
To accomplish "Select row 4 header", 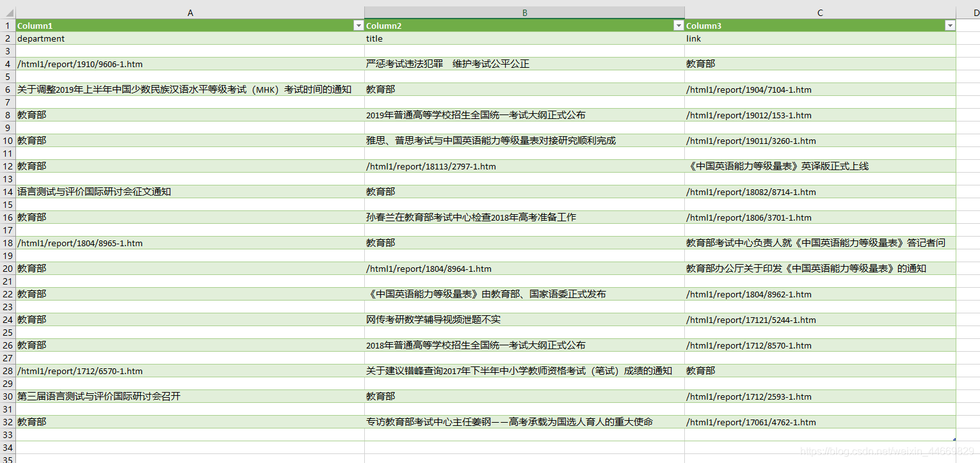I will pyautogui.click(x=8, y=64).
